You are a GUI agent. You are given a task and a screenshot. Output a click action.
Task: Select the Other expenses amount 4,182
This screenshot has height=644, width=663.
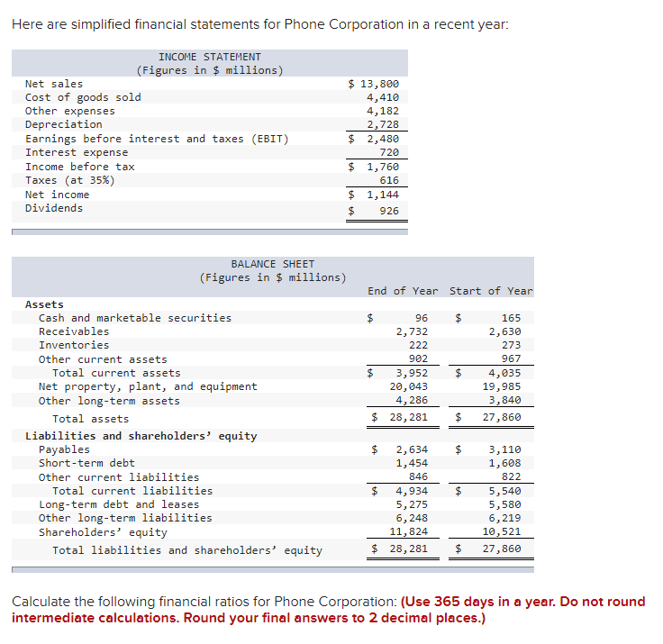[x=383, y=111]
